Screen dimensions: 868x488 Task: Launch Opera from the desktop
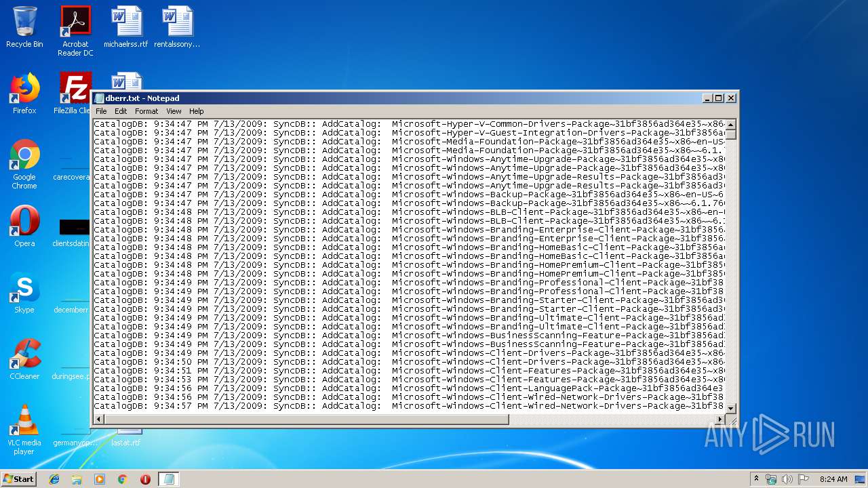coord(24,226)
